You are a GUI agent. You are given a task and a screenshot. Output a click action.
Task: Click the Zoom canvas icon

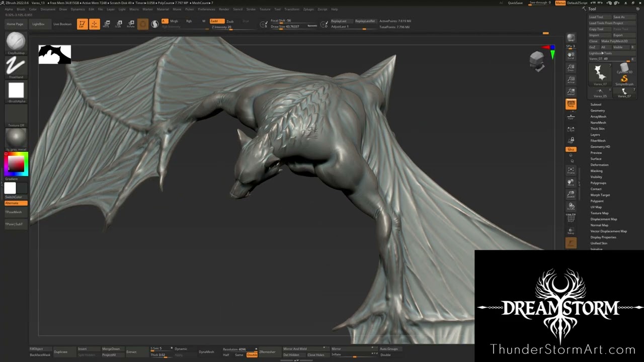coord(571,67)
